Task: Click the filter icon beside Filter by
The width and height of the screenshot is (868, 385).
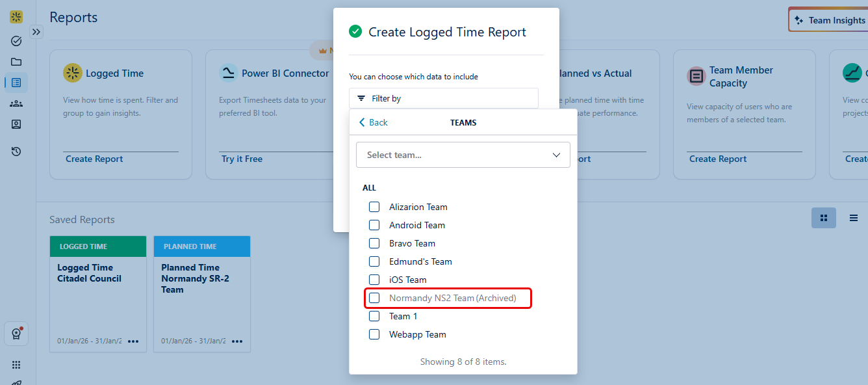Action: [x=361, y=98]
